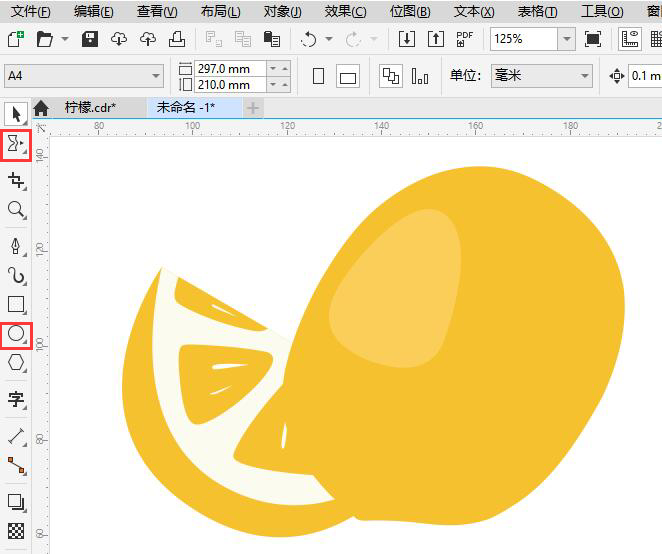Select the Dimension line tool

point(16,437)
